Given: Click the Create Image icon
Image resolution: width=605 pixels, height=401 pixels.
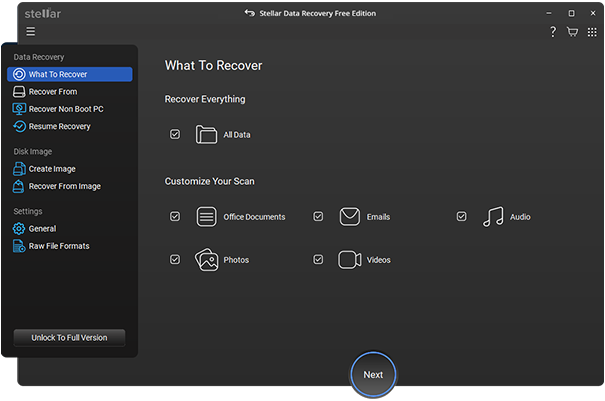Looking at the screenshot, I should 19,169.
